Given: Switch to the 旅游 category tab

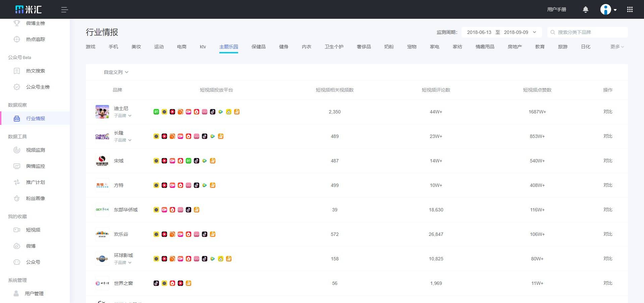Looking at the screenshot, I should [563, 47].
